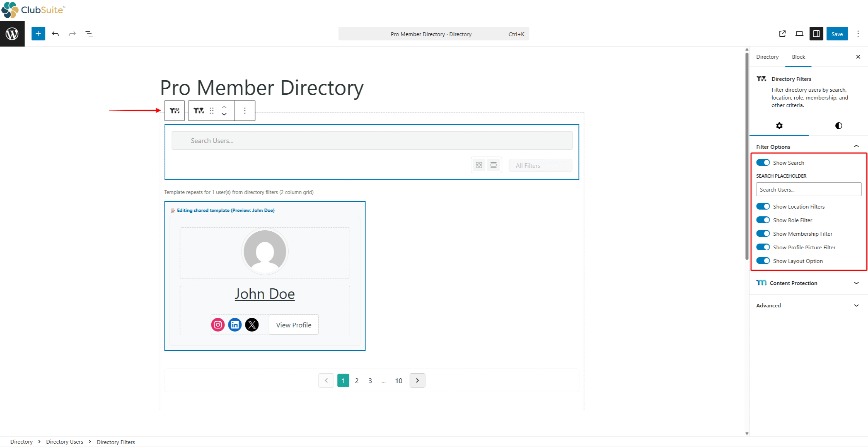Open the Document Overview list icon
This screenshot has height=447, width=868.
(89, 34)
